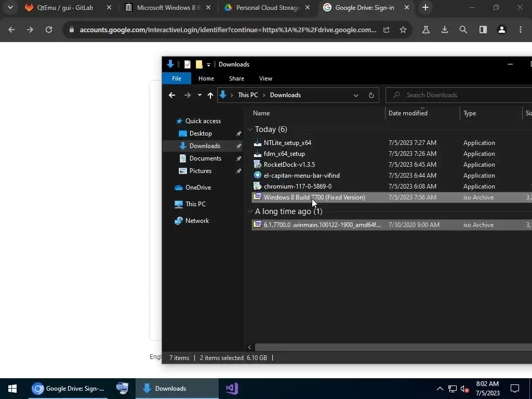
Task: Show hidden system tray icons
Action: click(x=440, y=389)
